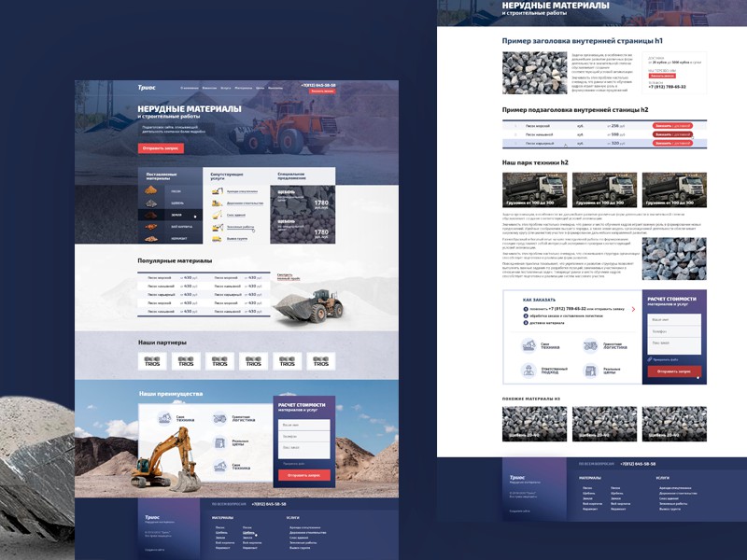
Task: Click the Триос logo in the left page header
Action: tap(147, 87)
